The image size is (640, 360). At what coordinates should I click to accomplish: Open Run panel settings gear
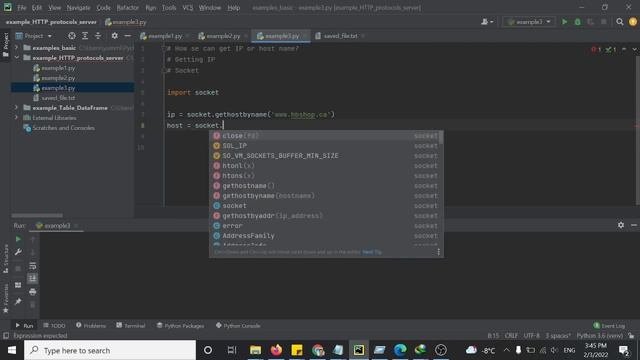pos(621,225)
